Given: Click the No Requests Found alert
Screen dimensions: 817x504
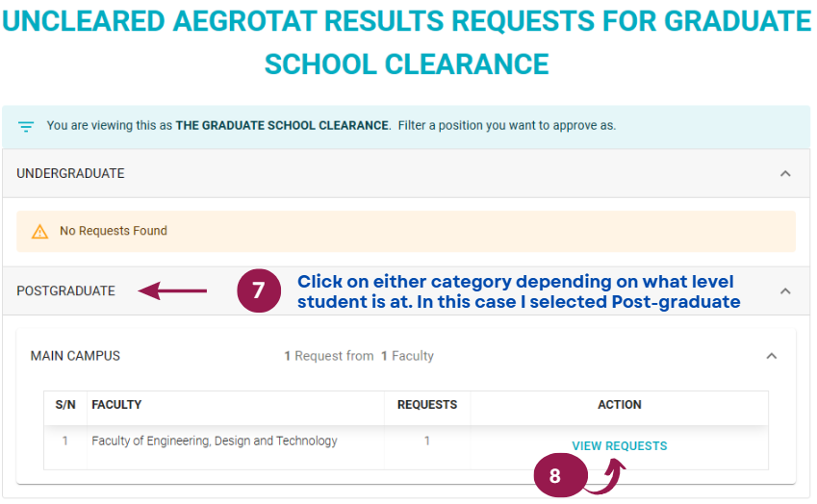Looking at the screenshot, I should point(406,231).
